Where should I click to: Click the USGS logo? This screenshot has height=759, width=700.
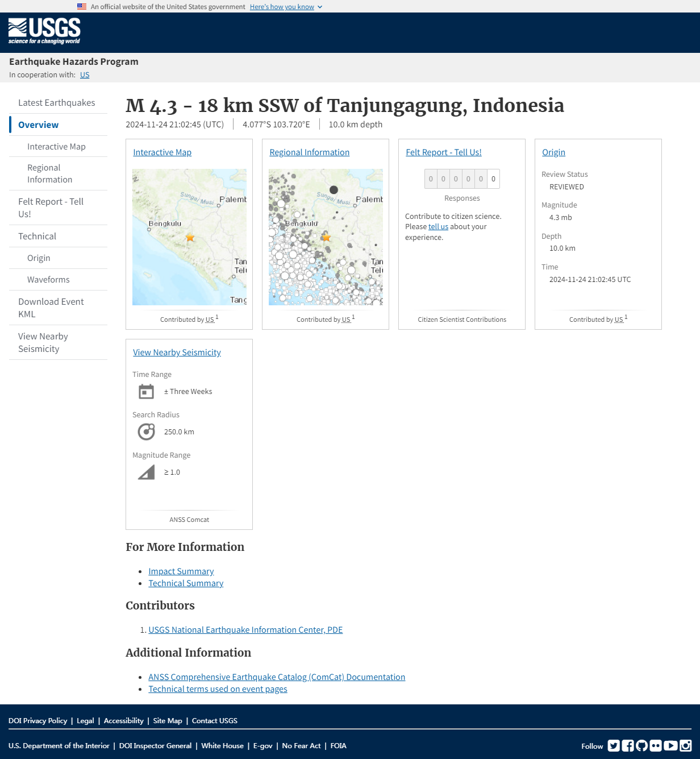pyautogui.click(x=44, y=31)
